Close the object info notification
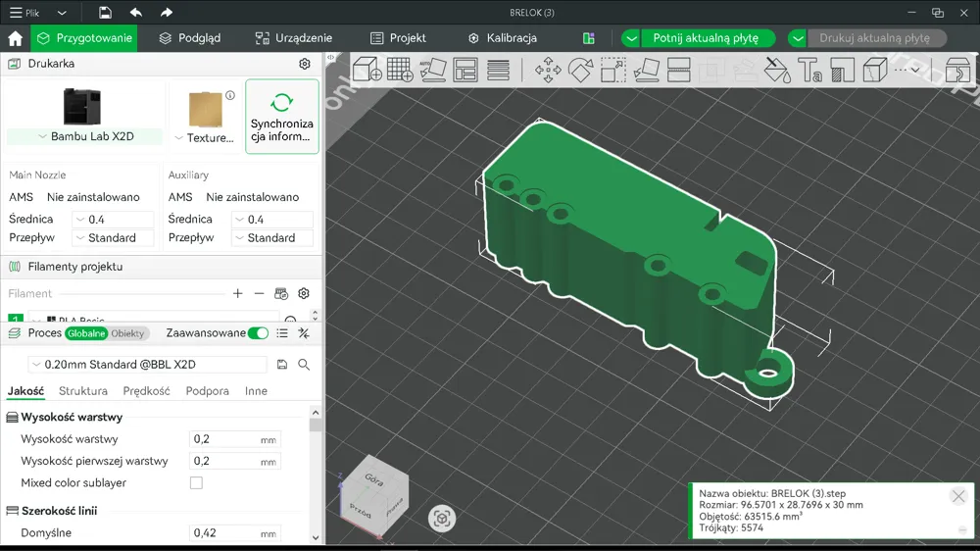Image resolution: width=980 pixels, height=551 pixels. tap(958, 496)
